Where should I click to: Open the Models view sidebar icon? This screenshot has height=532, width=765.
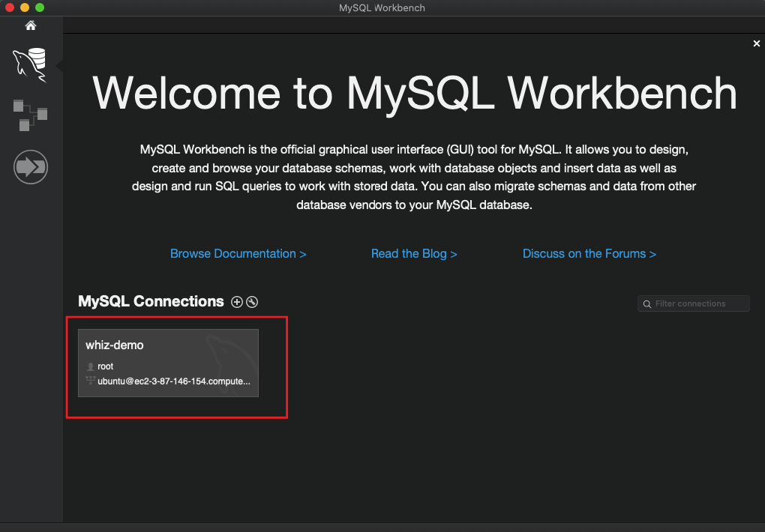coord(31,114)
